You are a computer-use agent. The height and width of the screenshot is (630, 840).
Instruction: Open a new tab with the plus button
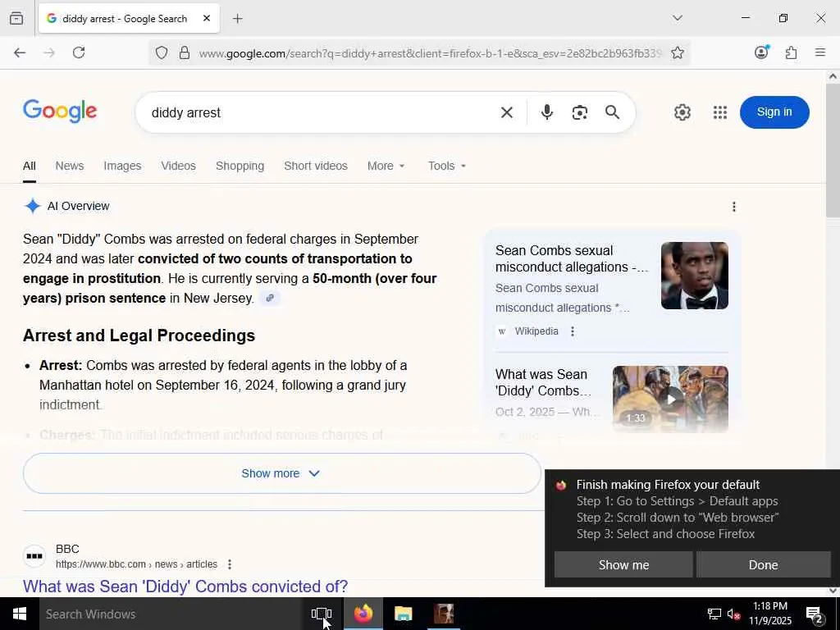click(x=238, y=19)
